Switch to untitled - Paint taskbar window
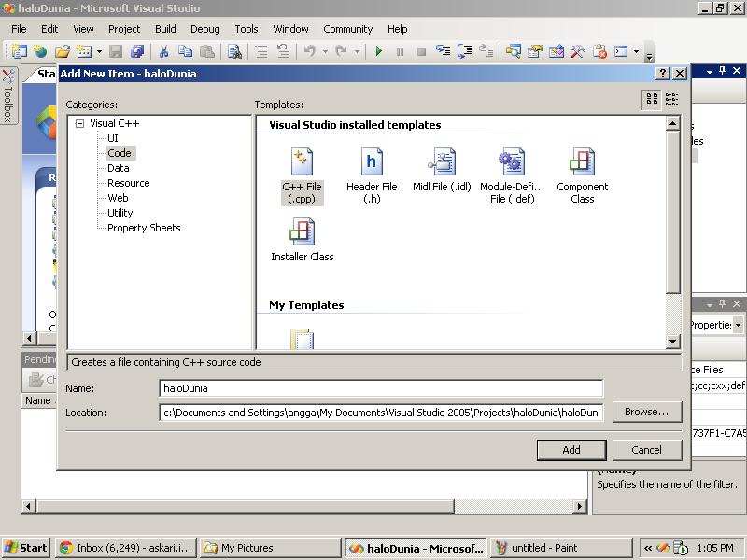 tap(561, 548)
